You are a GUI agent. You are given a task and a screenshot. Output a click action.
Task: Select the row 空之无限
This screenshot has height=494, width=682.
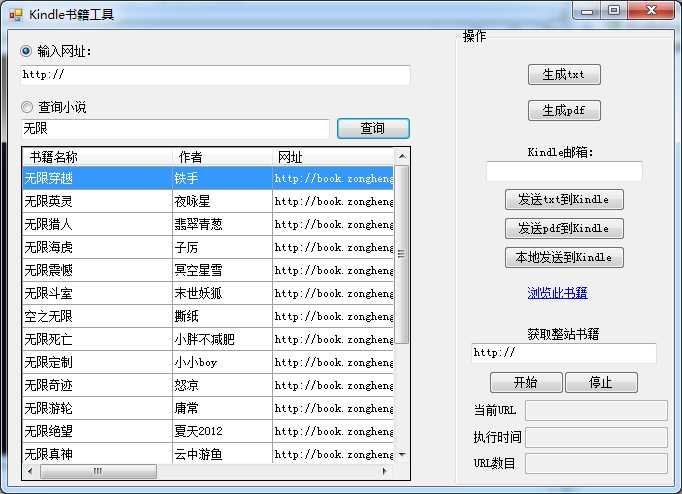pos(208,317)
